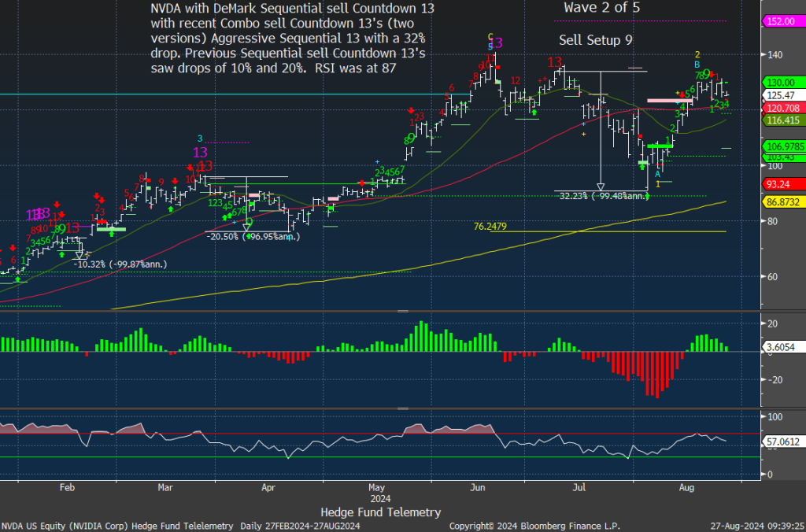Select the large magenta 13 in March
The height and width of the screenshot is (532, 806).
[x=201, y=152]
